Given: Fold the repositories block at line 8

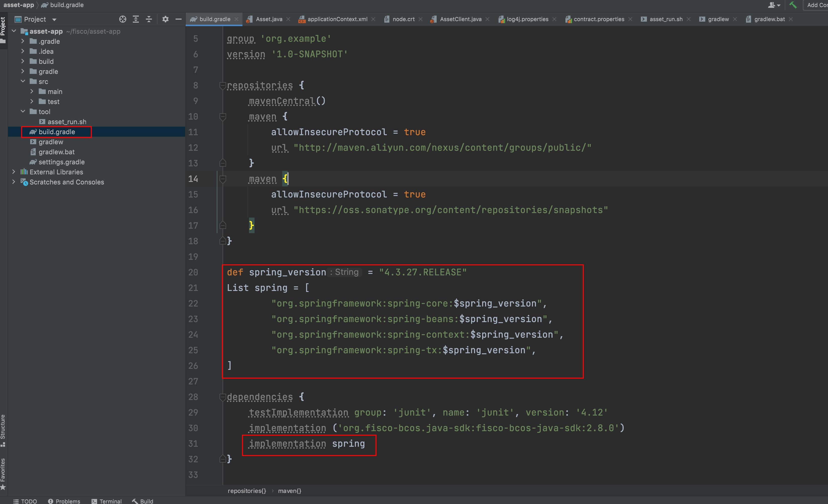Looking at the screenshot, I should click(222, 86).
